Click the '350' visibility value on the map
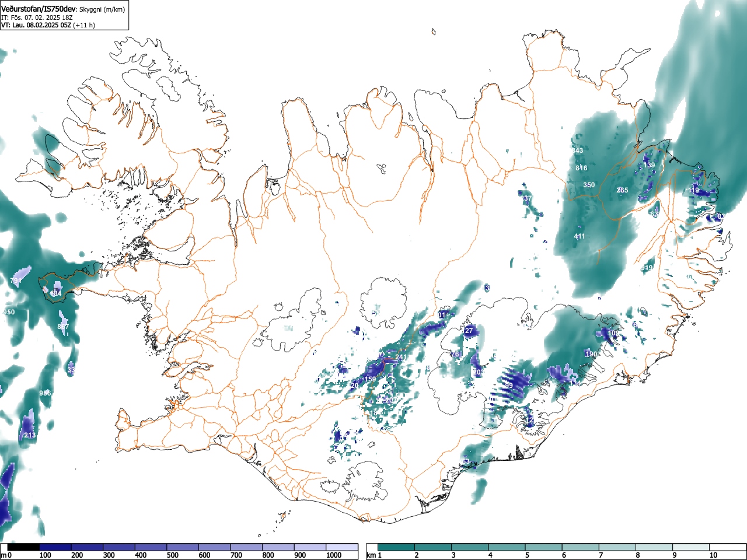 pyautogui.click(x=589, y=185)
